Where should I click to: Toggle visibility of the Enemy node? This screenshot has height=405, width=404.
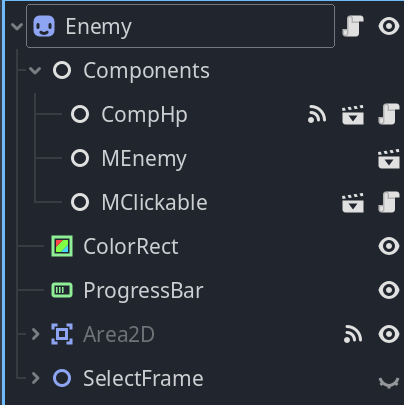coord(389,26)
